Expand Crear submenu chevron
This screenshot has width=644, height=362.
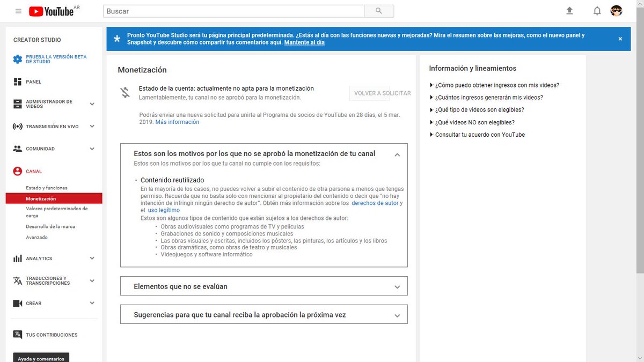[x=92, y=303]
